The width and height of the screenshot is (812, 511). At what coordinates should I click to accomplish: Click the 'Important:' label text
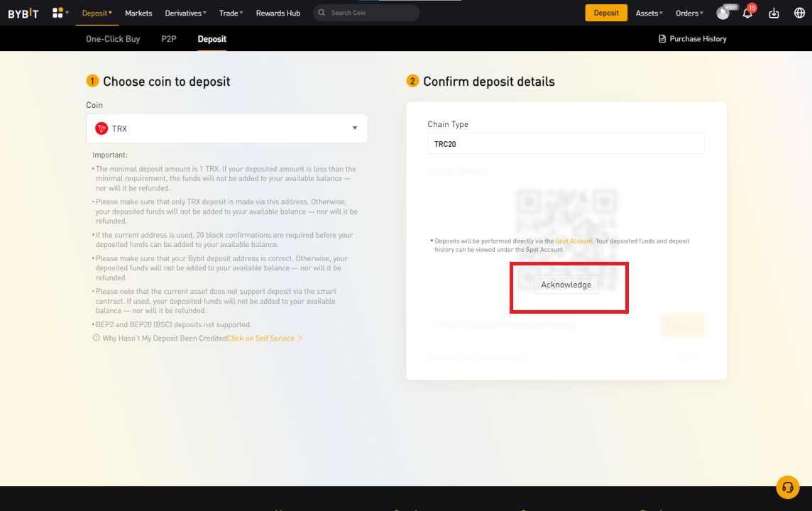(x=110, y=155)
